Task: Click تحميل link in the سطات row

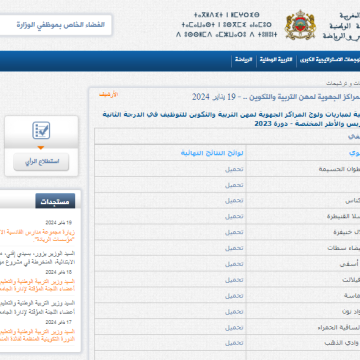Action: pyautogui.click(x=234, y=248)
